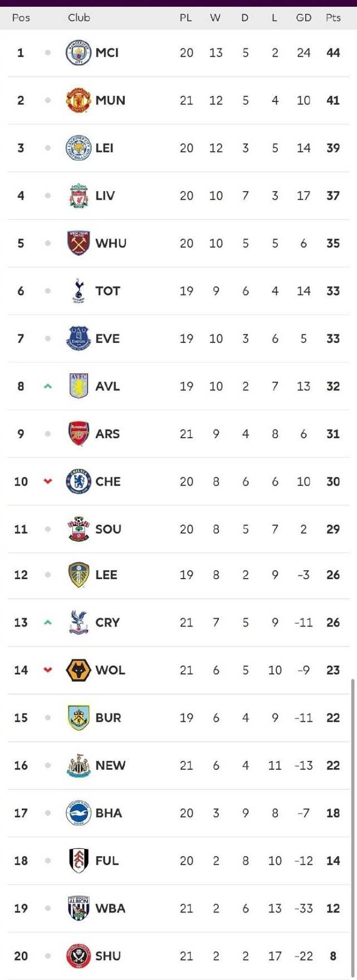Click the Manchester City club crest
357x980 pixels.
[79, 53]
